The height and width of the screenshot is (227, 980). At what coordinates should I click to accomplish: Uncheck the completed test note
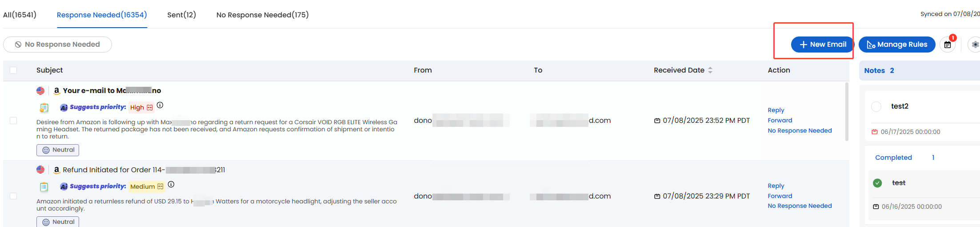tap(877, 183)
